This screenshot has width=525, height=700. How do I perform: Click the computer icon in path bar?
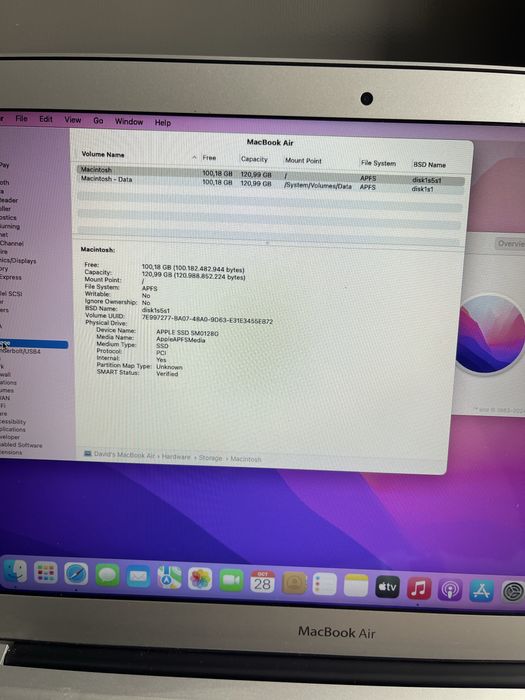88,454
